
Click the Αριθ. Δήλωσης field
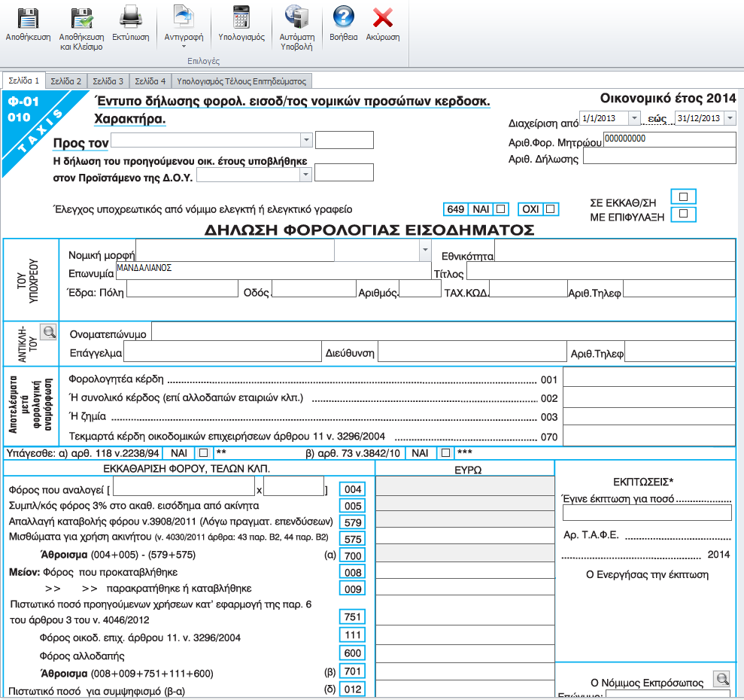[659, 156]
